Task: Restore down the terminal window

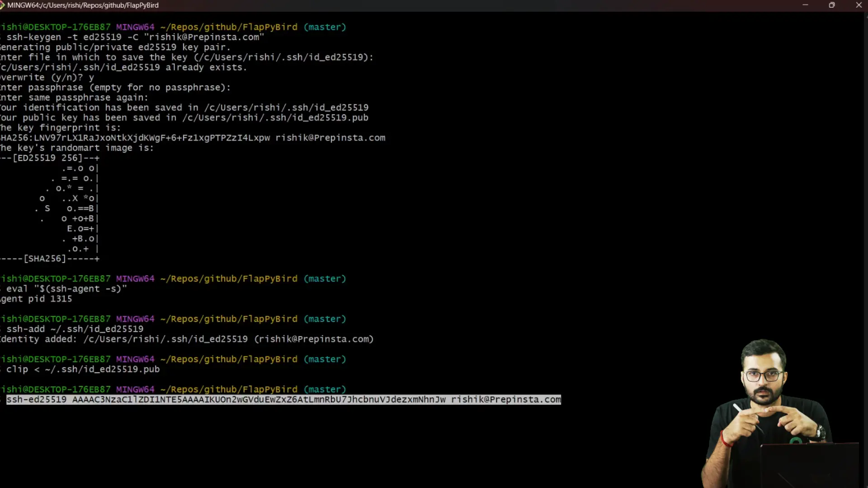Action: pyautogui.click(x=832, y=5)
